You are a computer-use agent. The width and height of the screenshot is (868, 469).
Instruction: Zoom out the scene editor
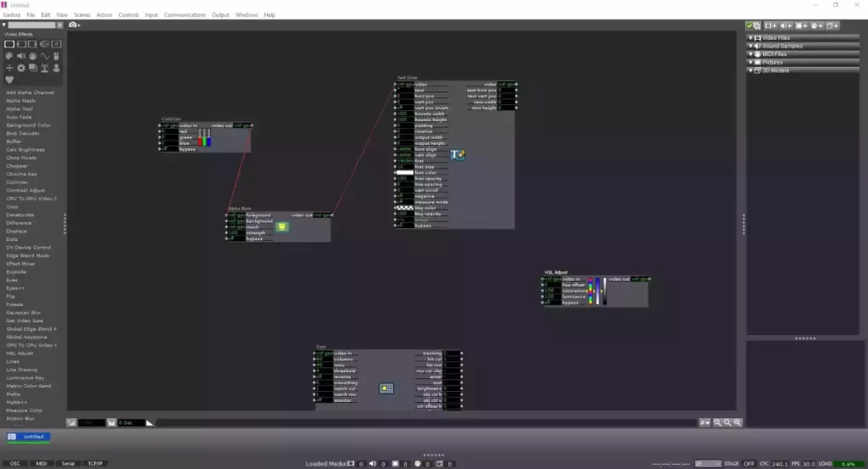717,422
